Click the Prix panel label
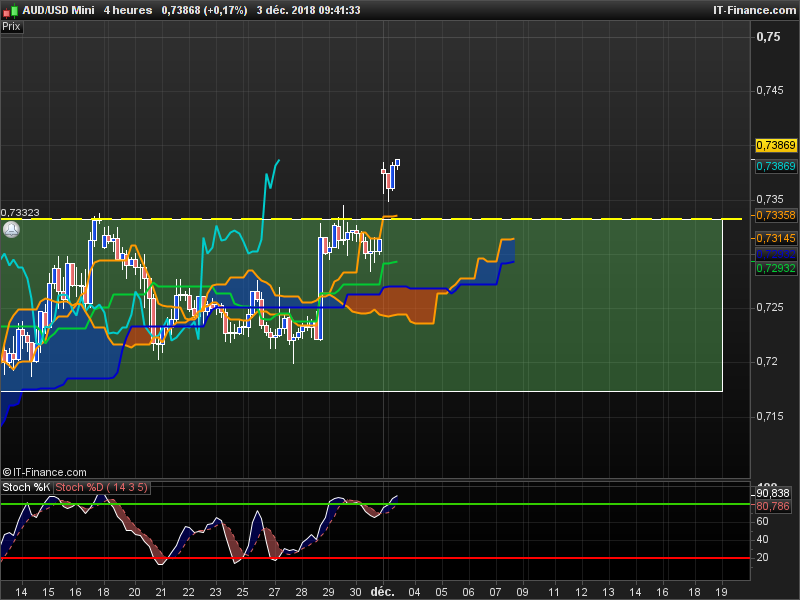 pos(11,27)
